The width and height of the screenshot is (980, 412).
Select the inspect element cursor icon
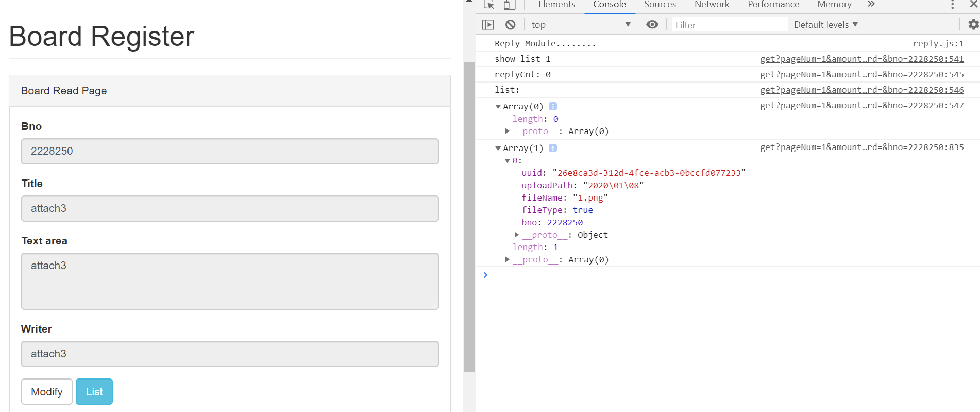[x=489, y=5]
